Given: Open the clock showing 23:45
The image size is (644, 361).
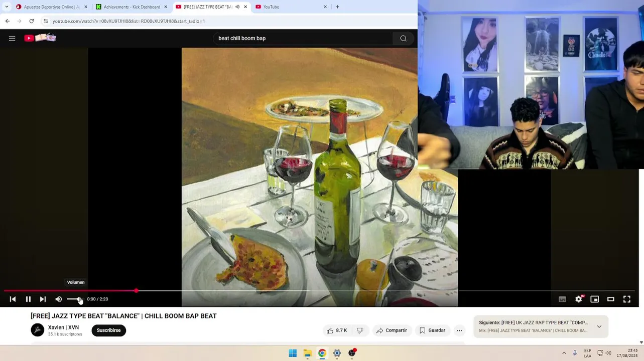Looking at the screenshot, I should (x=627, y=353).
